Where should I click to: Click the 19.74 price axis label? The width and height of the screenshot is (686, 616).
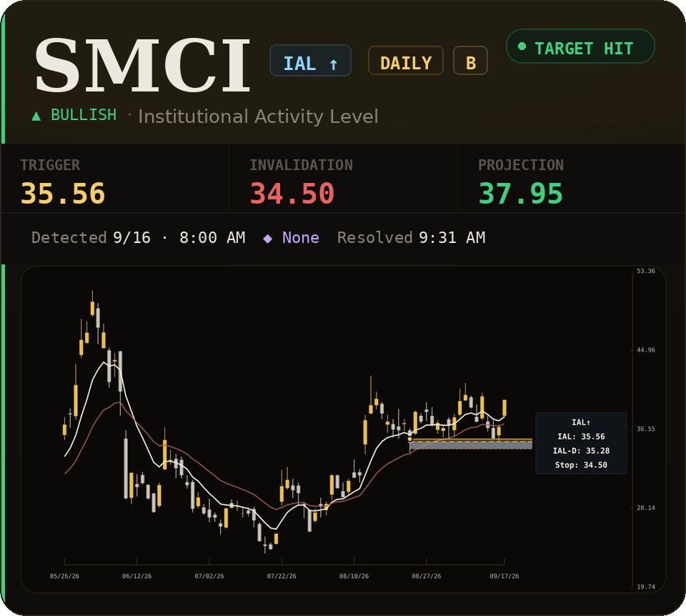coord(646,587)
